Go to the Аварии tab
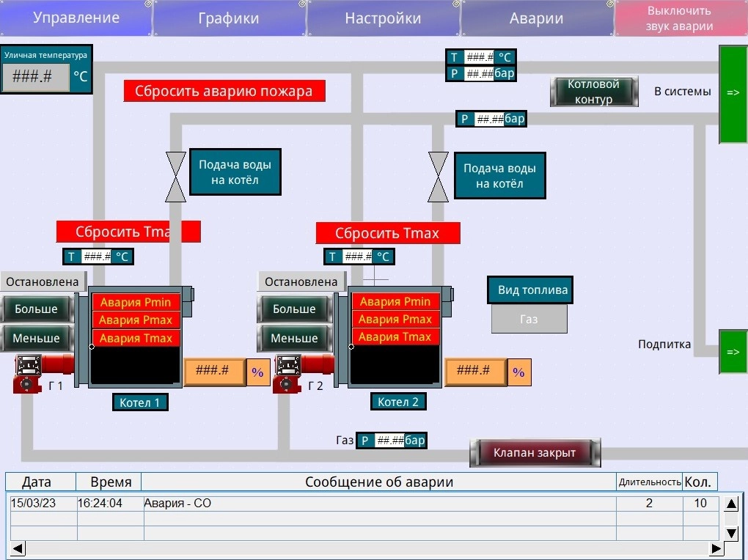The height and width of the screenshot is (560, 748). click(537, 18)
